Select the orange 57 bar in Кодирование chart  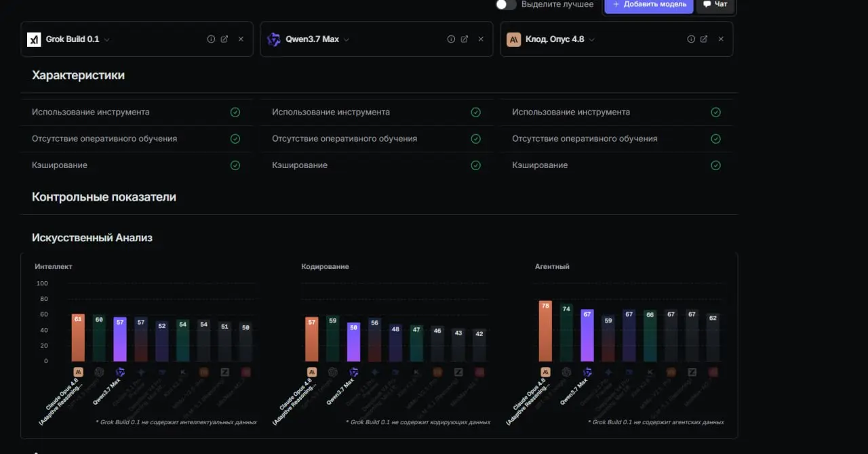click(311, 339)
